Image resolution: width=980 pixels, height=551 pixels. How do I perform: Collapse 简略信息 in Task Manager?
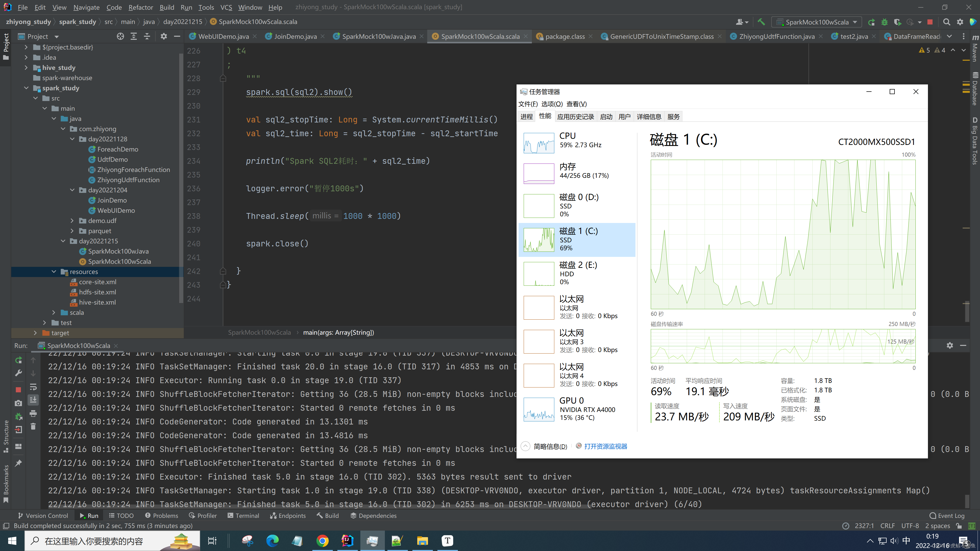(525, 446)
